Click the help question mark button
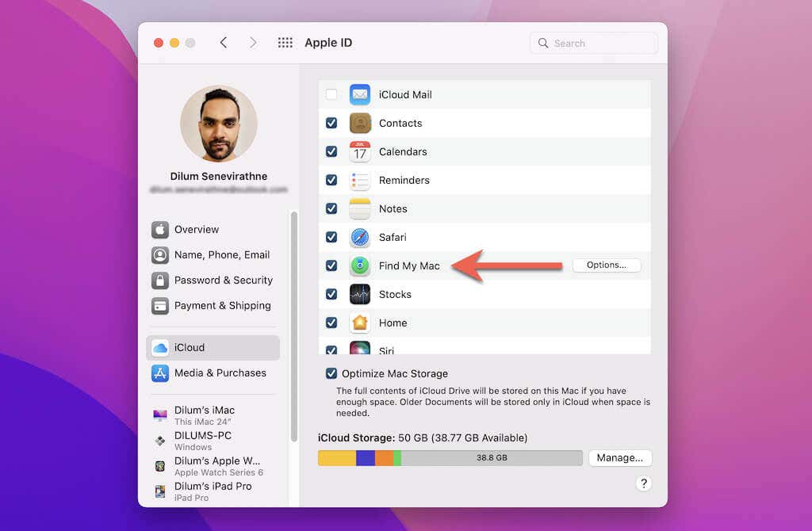 coord(643,483)
